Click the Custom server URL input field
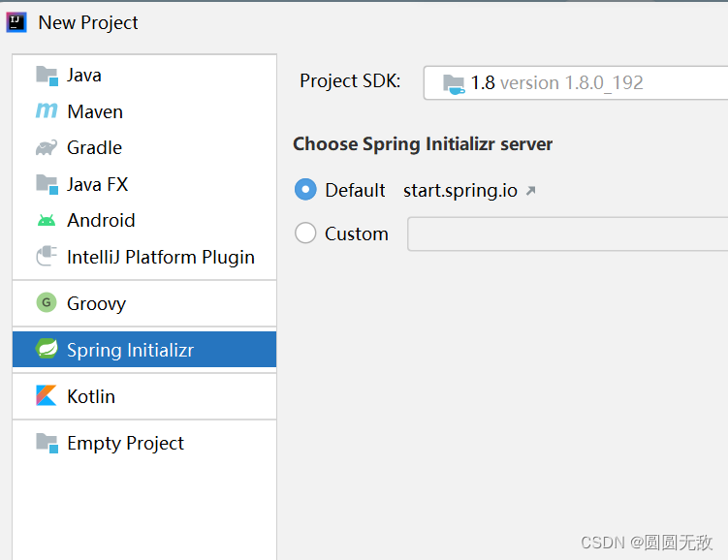 coord(567,233)
